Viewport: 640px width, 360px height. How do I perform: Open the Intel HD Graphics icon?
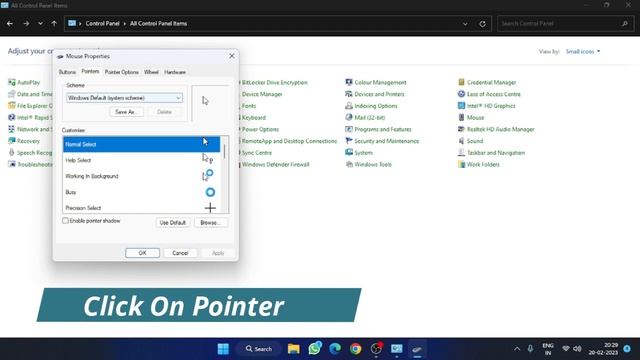461,106
